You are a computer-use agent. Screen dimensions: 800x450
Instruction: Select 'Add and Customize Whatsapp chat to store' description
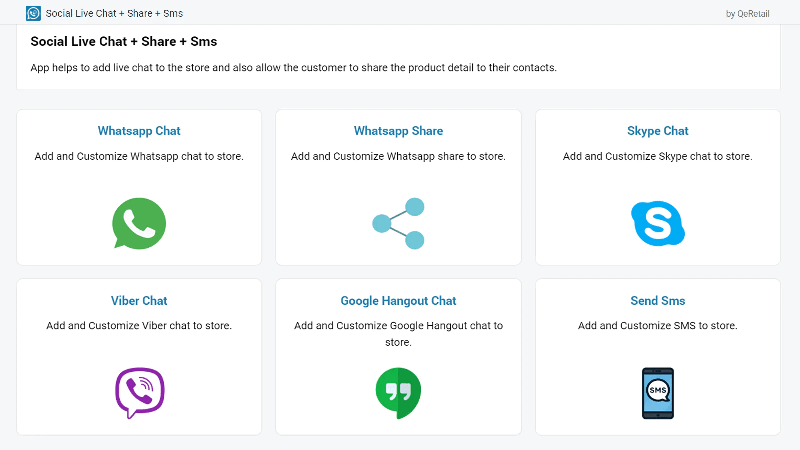coord(139,156)
